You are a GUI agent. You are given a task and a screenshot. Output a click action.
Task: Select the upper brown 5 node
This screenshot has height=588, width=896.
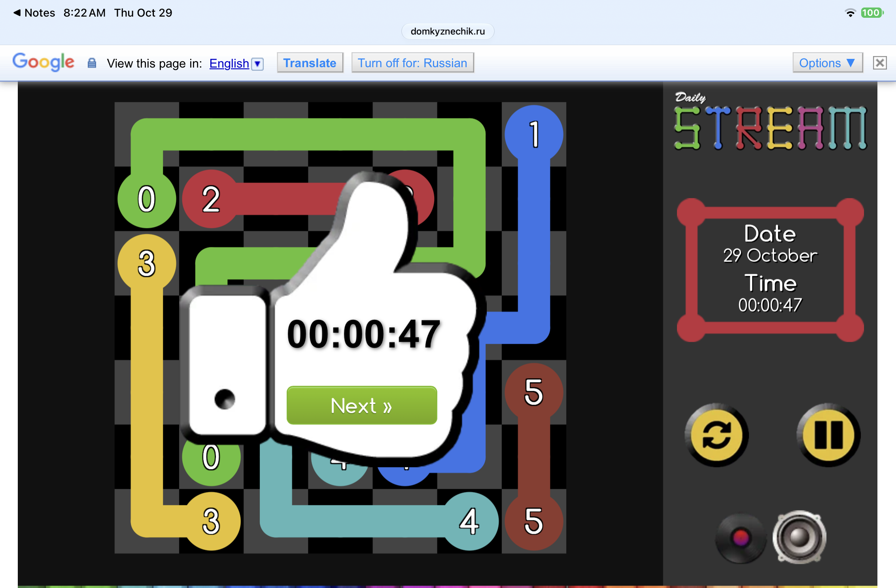pyautogui.click(x=534, y=392)
